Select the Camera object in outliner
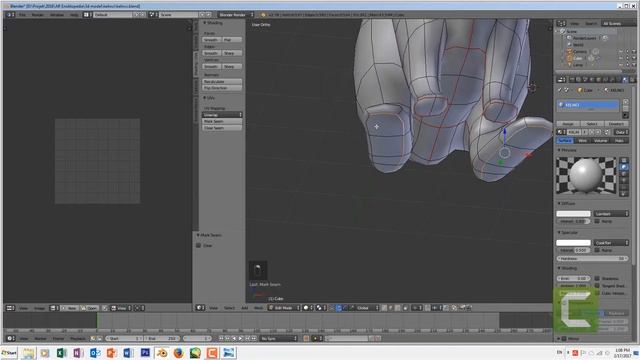This screenshot has width=640, height=360. pyautogui.click(x=580, y=51)
